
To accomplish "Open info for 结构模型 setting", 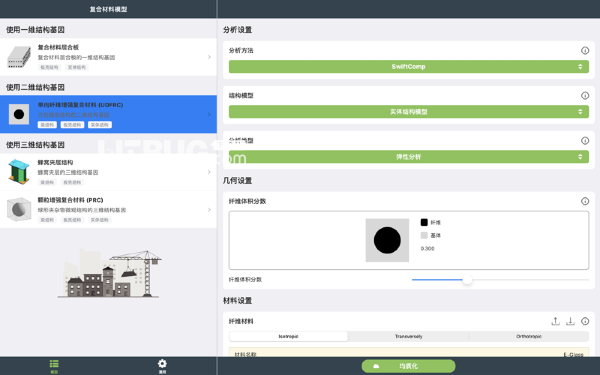I will 585,96.
